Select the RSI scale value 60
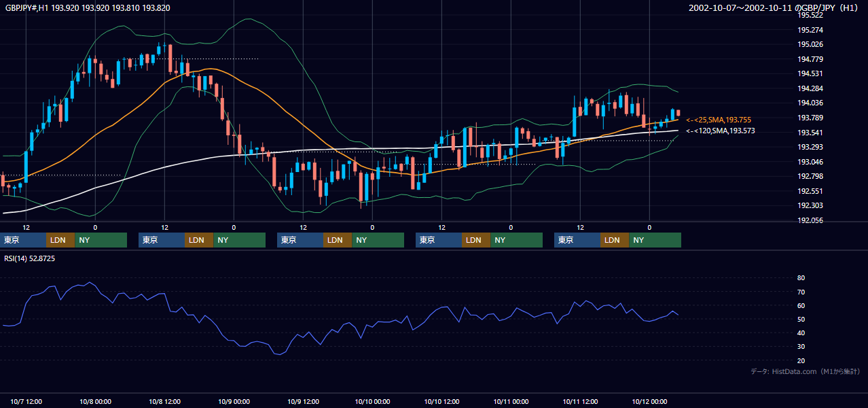The image size is (868, 408). pos(801,305)
